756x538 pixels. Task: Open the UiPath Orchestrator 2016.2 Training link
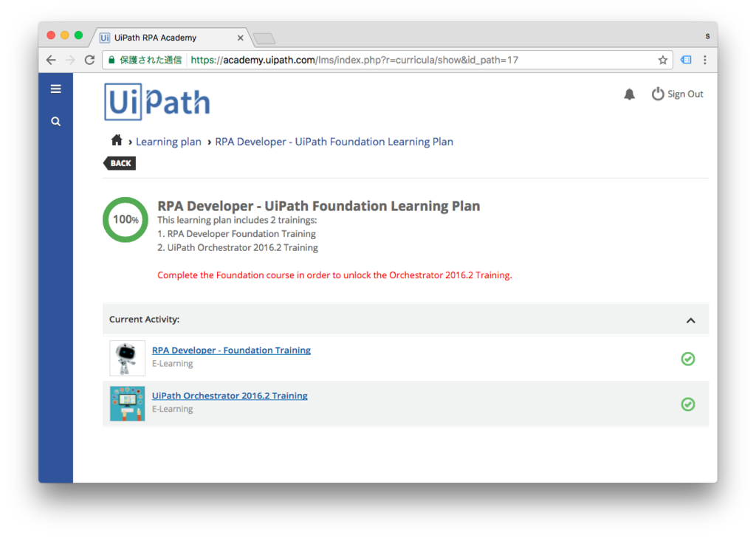click(230, 396)
